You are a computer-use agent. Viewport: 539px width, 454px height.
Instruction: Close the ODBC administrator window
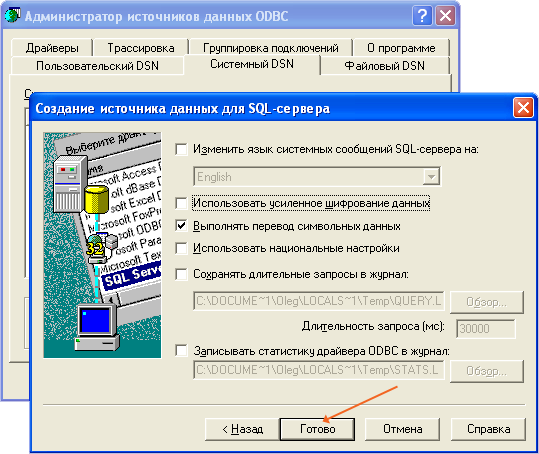click(445, 16)
